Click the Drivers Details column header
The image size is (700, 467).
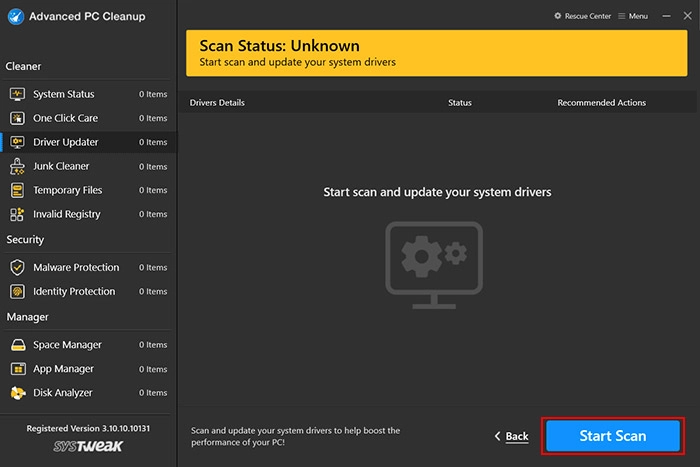(x=217, y=103)
